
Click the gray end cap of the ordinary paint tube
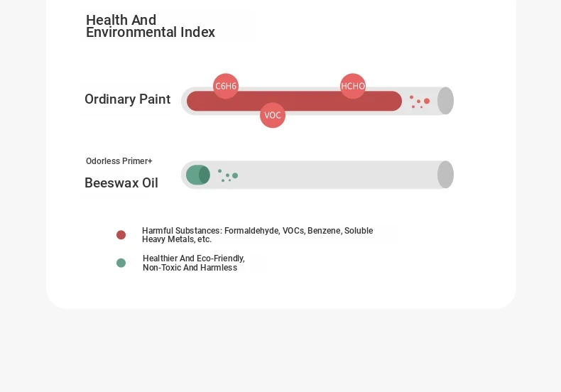pyautogui.click(x=445, y=101)
